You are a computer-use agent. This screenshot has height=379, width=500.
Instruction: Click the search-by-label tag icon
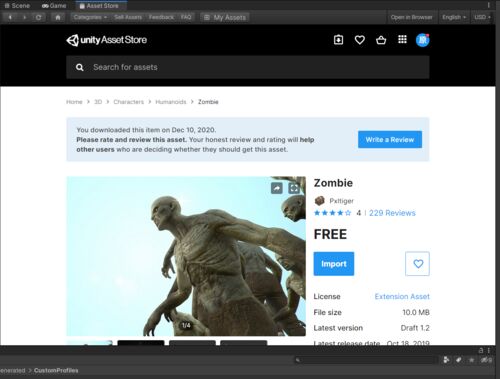pyautogui.click(x=459, y=360)
